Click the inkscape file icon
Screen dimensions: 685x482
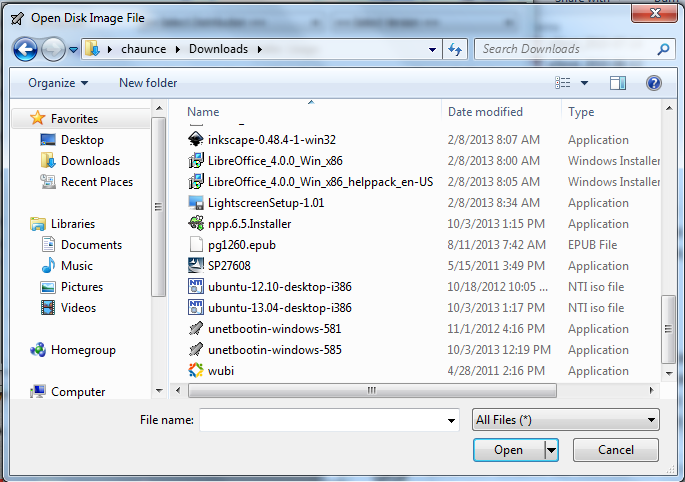(196, 139)
